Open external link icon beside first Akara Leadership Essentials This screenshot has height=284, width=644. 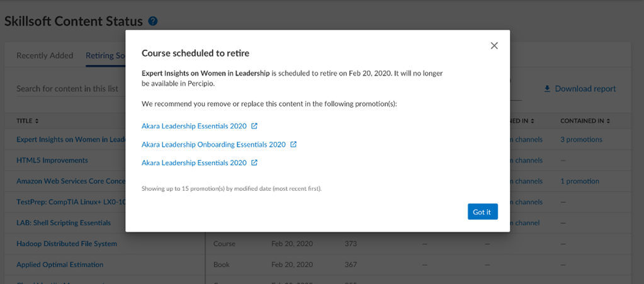(x=254, y=127)
